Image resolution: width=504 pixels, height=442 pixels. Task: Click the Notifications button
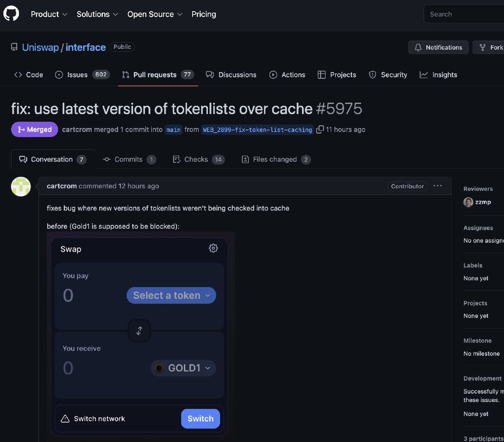tap(438, 47)
